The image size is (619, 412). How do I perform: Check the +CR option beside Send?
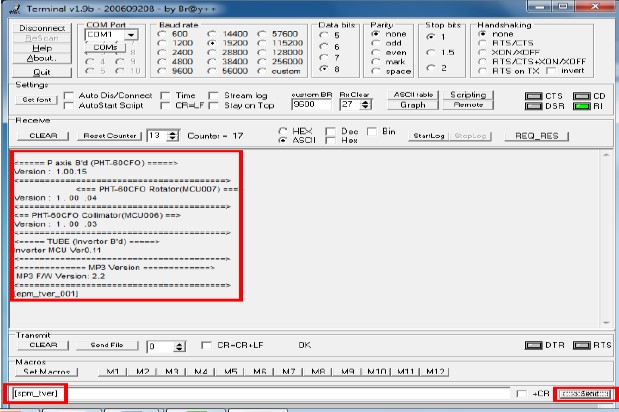point(521,394)
